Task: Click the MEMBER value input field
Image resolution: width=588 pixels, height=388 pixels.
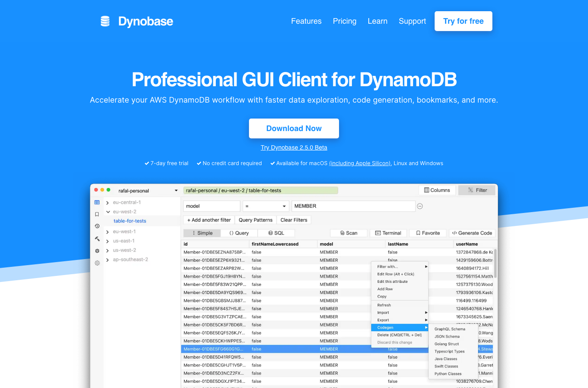Action: coord(354,206)
